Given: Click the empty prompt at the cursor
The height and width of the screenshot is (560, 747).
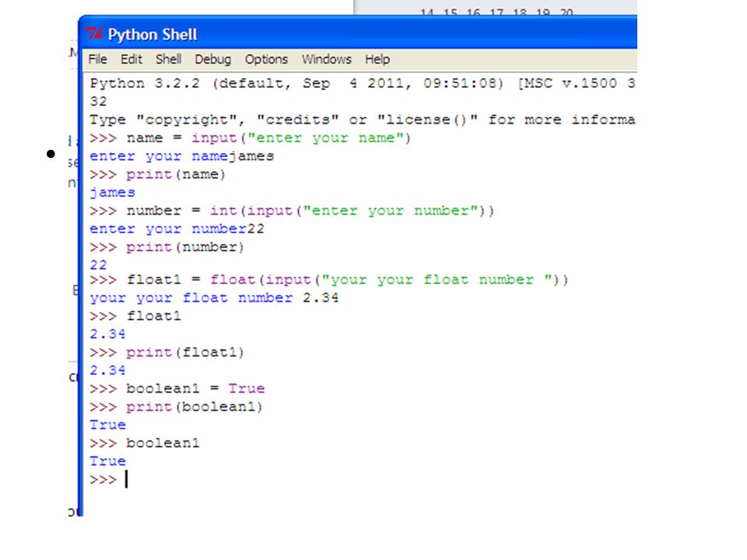Looking at the screenshot, I should [109, 480].
